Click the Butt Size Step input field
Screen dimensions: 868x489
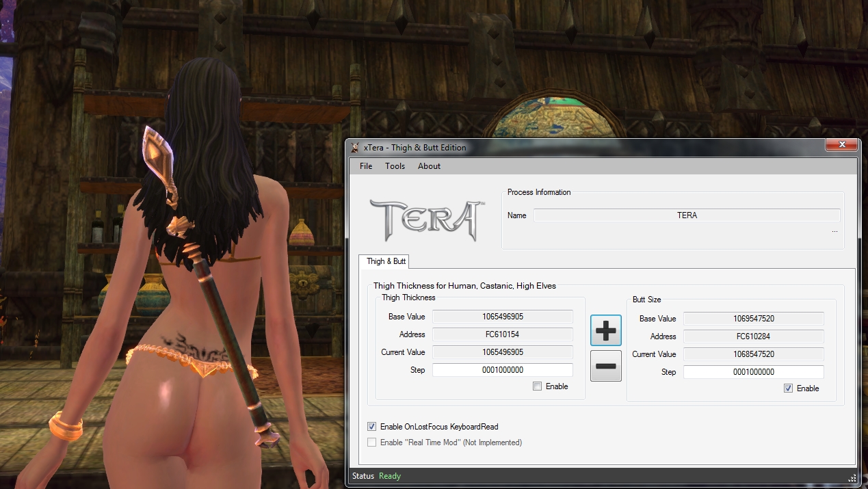pyautogui.click(x=753, y=372)
